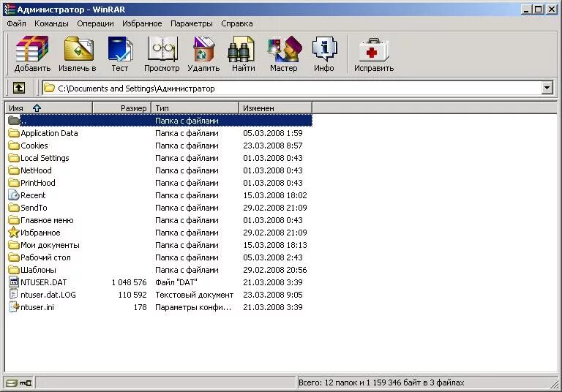The image size is (562, 392).
Task: Open the Избранное menu in menu bar
Action: pyautogui.click(x=142, y=23)
